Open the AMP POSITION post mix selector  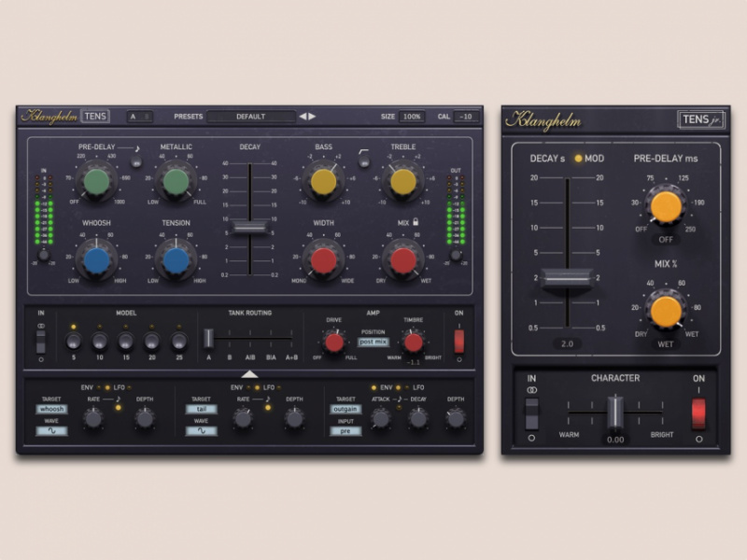[x=373, y=342]
